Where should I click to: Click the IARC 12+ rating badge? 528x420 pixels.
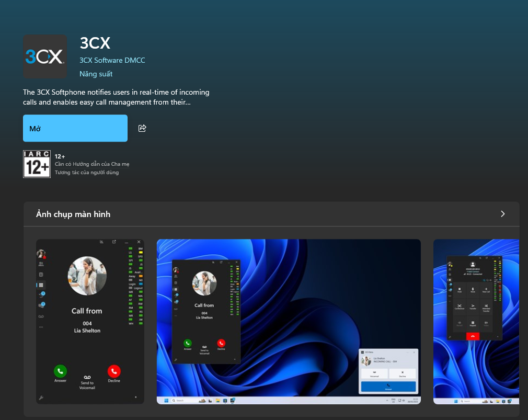pyautogui.click(x=37, y=164)
